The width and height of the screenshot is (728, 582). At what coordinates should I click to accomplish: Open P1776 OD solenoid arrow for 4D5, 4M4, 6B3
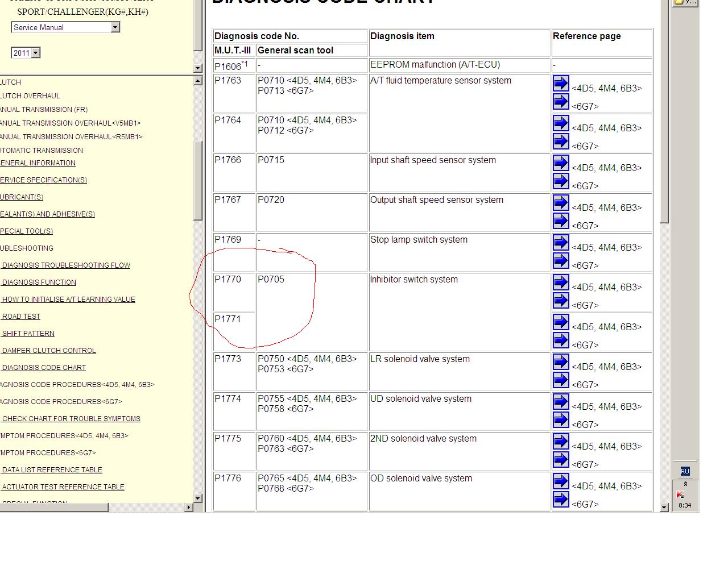coord(561,481)
